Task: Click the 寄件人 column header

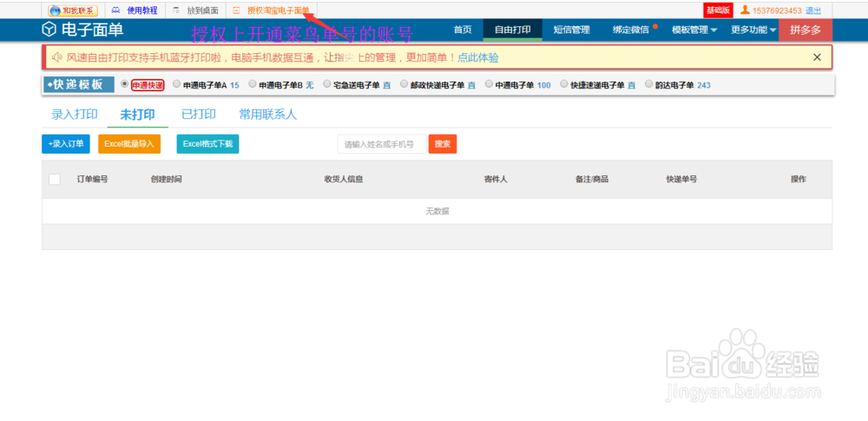Action: coord(496,179)
